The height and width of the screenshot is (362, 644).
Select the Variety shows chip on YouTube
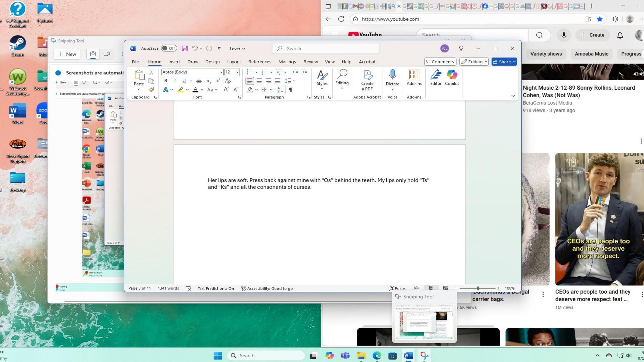point(546,54)
